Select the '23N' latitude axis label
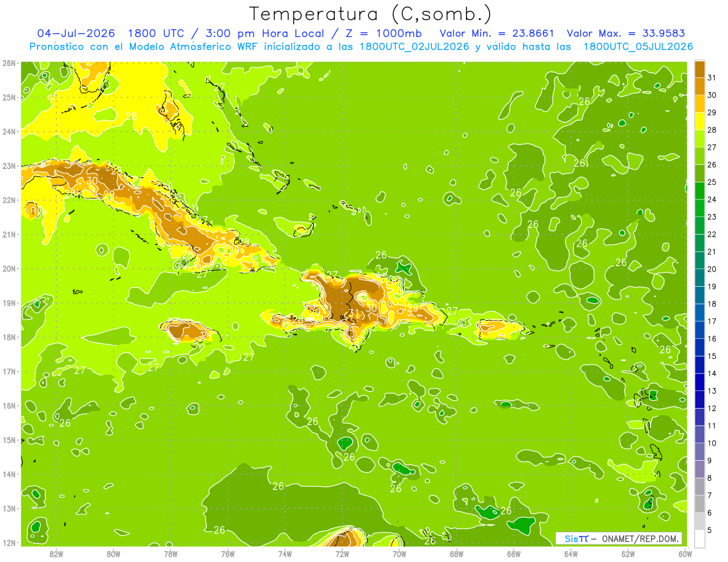Viewport: 728px width, 562px height. pyautogui.click(x=9, y=166)
